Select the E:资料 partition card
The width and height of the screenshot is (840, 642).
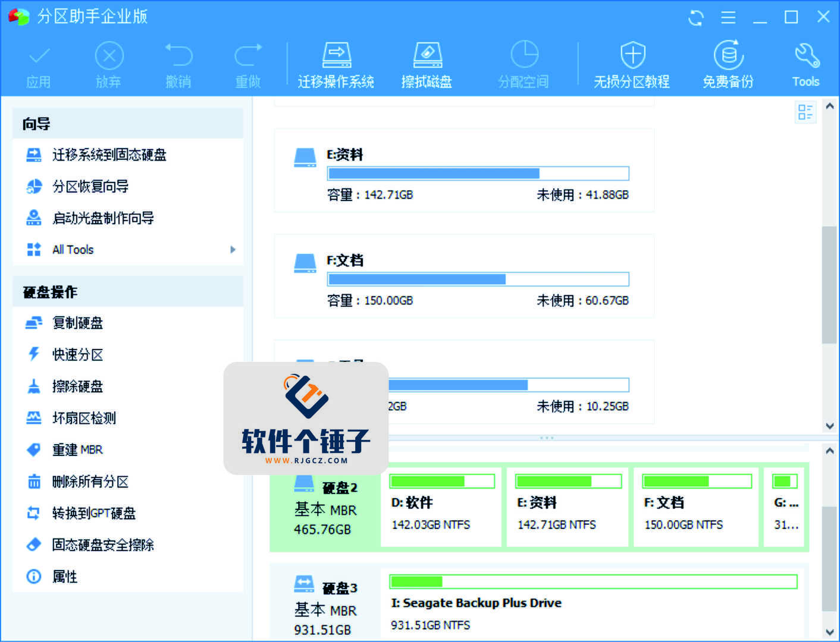pos(464,171)
